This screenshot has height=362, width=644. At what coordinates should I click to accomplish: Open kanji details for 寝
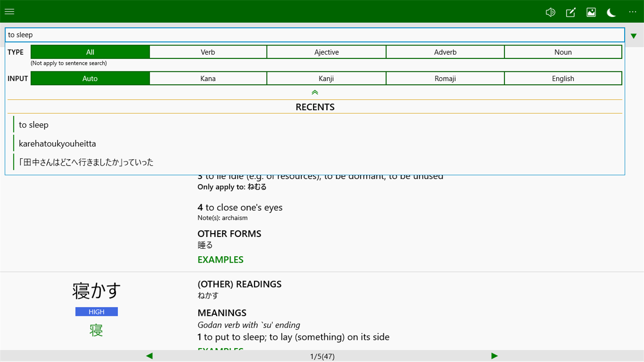(x=96, y=330)
